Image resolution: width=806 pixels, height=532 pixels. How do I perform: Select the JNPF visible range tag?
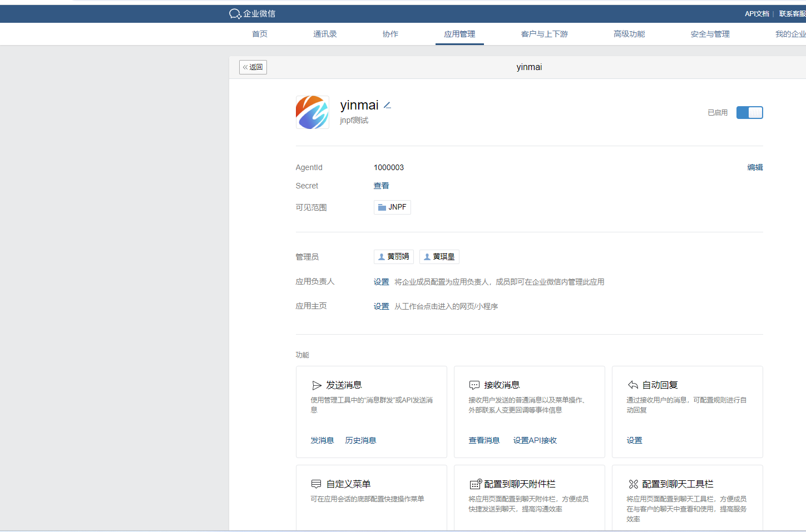[x=392, y=207]
